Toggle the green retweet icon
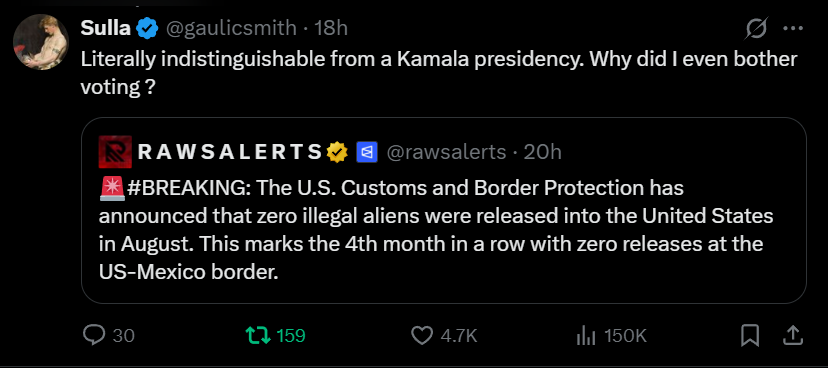Screen dimensions: 828x368 tap(259, 335)
